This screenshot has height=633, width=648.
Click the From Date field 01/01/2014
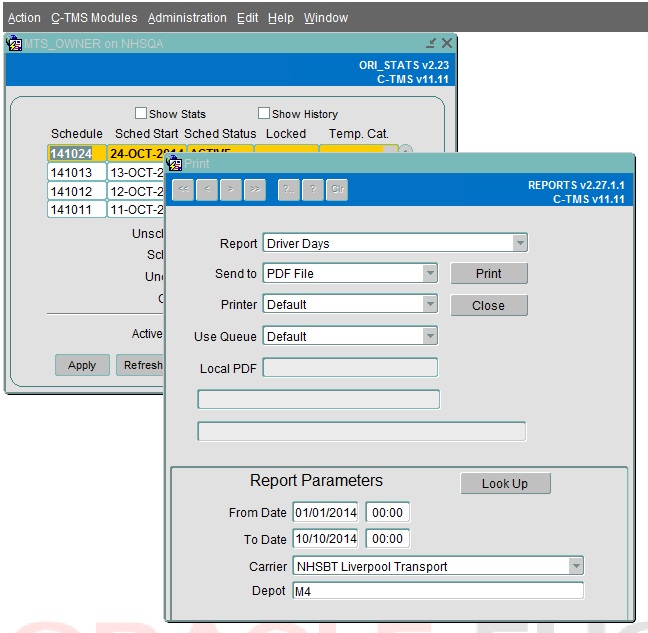(x=325, y=512)
